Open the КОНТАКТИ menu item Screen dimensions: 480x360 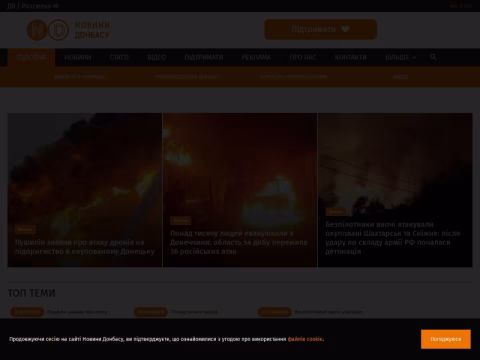coord(351,57)
